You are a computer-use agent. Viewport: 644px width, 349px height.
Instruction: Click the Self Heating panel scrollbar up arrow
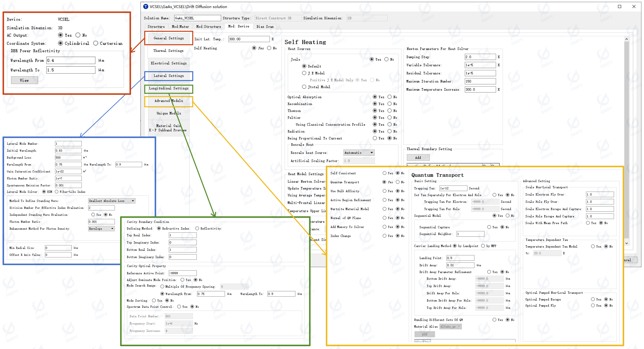point(626,39)
